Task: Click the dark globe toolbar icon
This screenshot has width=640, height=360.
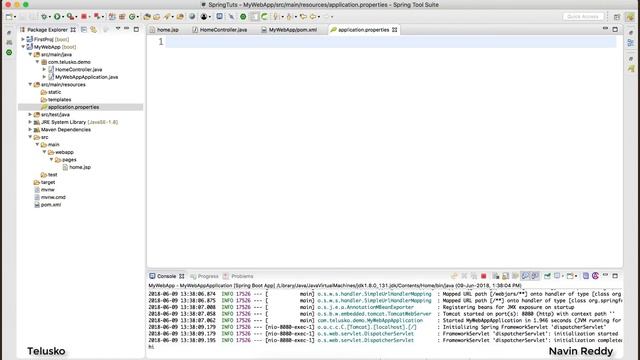Action: point(192,17)
